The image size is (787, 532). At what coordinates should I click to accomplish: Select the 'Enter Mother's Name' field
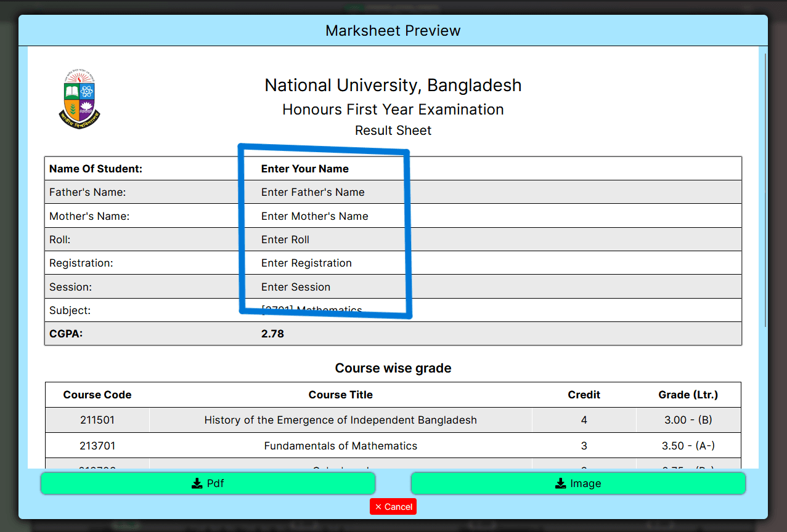[x=314, y=216]
